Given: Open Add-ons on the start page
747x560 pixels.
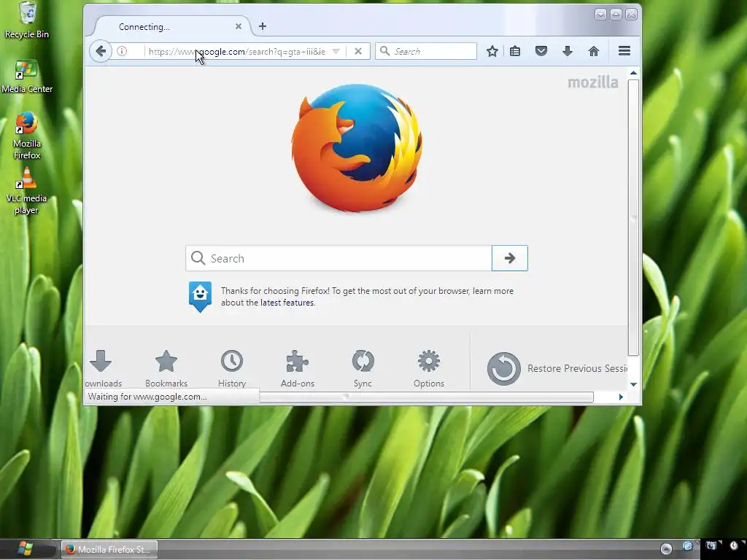Looking at the screenshot, I should (298, 368).
